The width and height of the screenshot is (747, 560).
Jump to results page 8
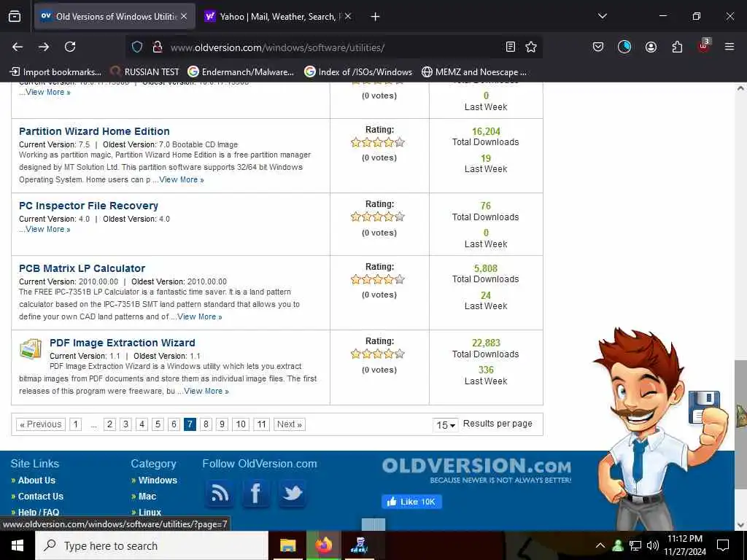click(206, 424)
